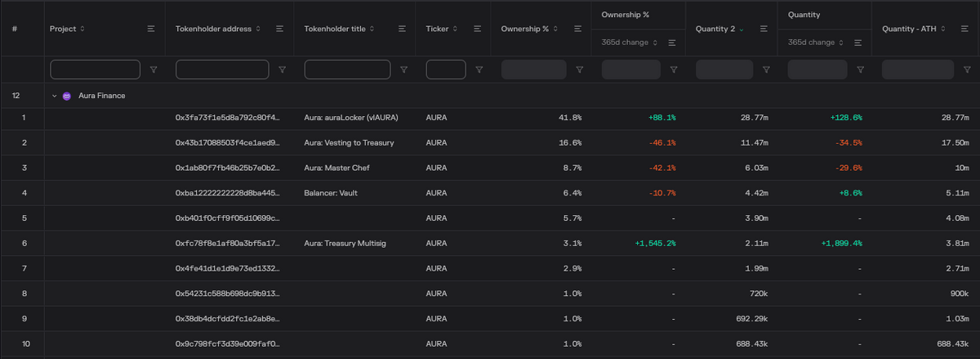Sort by Ownership % column header

tap(525, 29)
